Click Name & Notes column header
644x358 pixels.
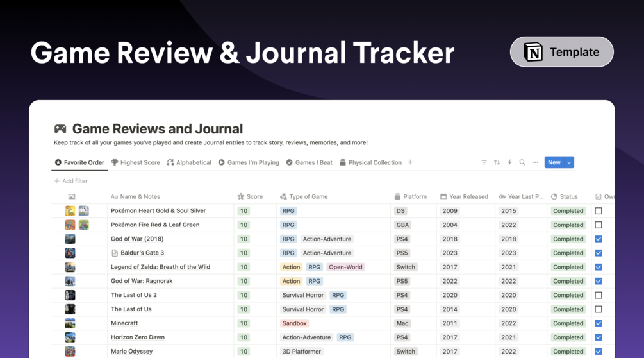click(136, 196)
